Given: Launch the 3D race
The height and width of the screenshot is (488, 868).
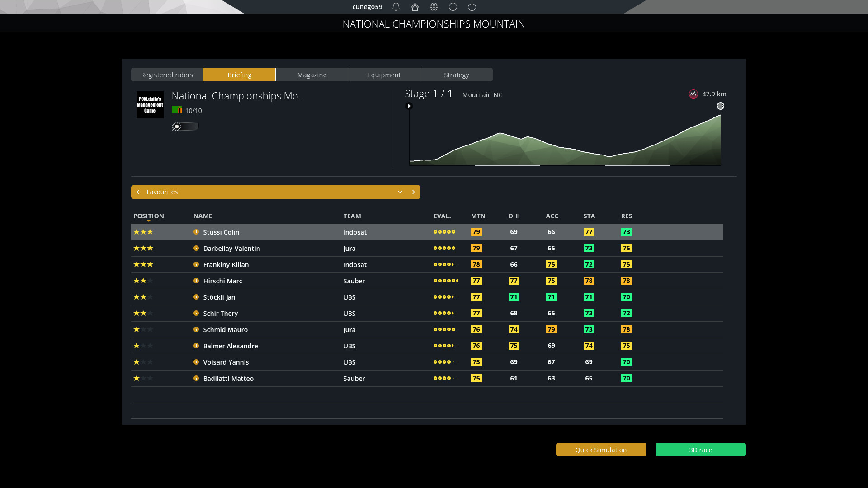Looking at the screenshot, I should click(701, 450).
